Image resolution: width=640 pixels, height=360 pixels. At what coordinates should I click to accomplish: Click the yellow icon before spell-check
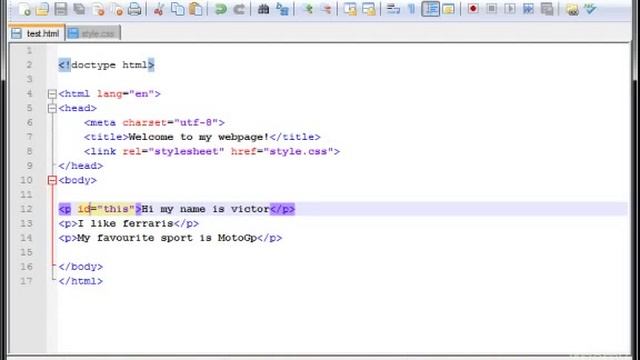[572, 9]
